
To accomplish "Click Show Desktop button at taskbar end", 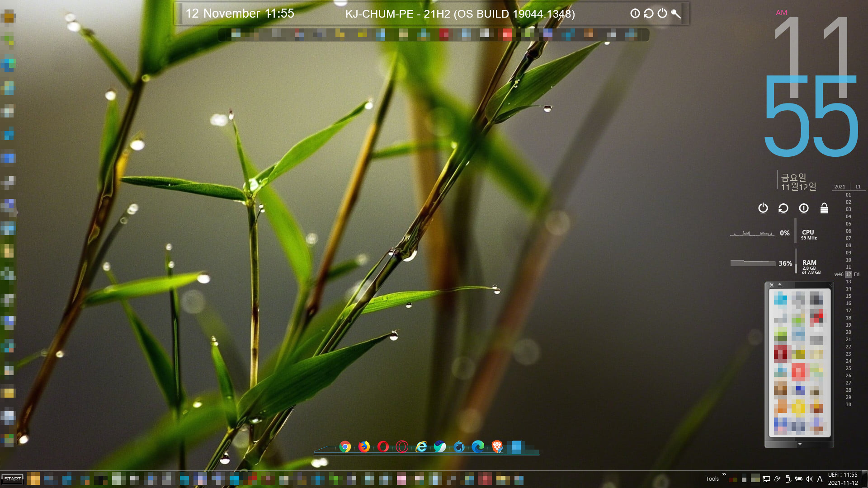I will tap(865, 479).
